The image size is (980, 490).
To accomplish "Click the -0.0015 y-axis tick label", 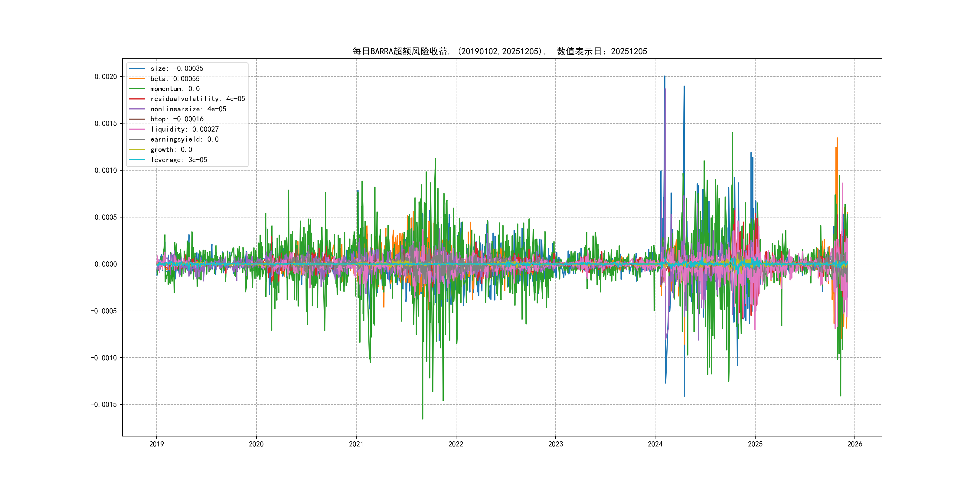I will [x=104, y=404].
